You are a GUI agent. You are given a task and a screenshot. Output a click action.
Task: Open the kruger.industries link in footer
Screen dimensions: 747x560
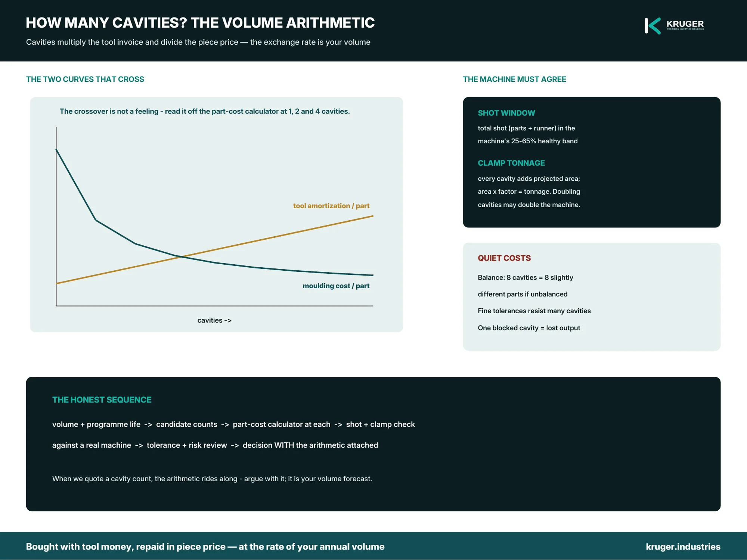[683, 547]
